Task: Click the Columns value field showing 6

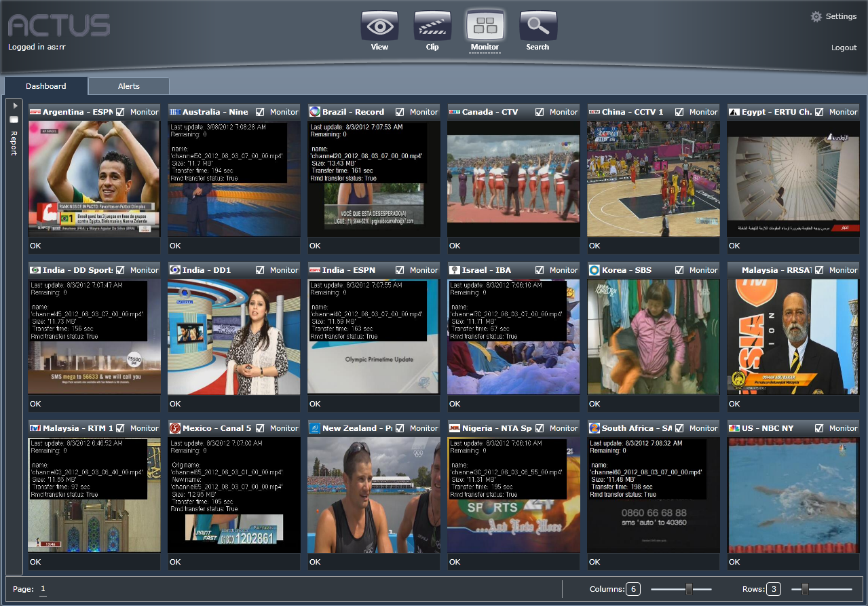Action: [633, 589]
